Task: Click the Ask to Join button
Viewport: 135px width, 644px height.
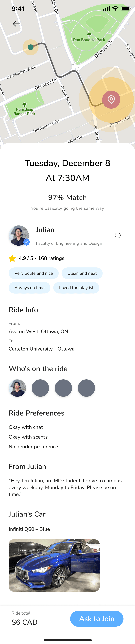Action: (x=97, y=619)
